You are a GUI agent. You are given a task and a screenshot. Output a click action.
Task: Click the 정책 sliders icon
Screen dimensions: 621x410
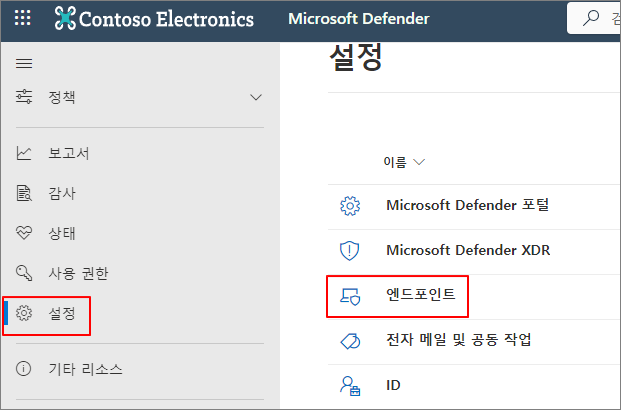24,97
